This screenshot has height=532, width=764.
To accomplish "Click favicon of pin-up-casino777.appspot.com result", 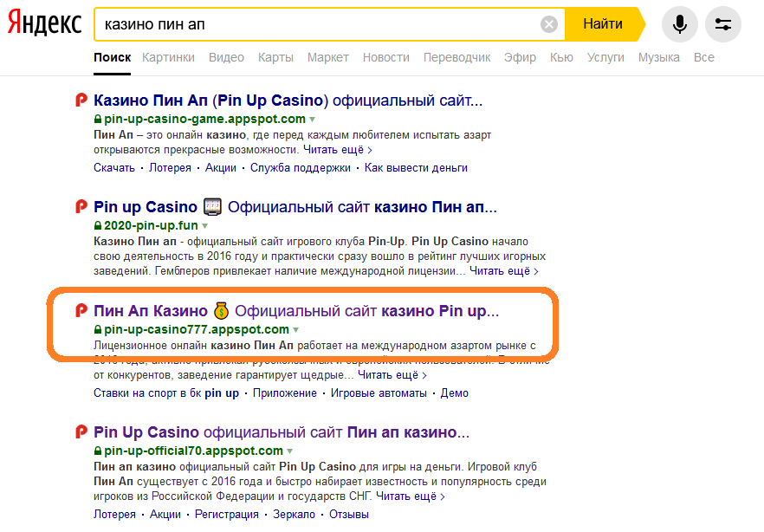I will 81,311.
